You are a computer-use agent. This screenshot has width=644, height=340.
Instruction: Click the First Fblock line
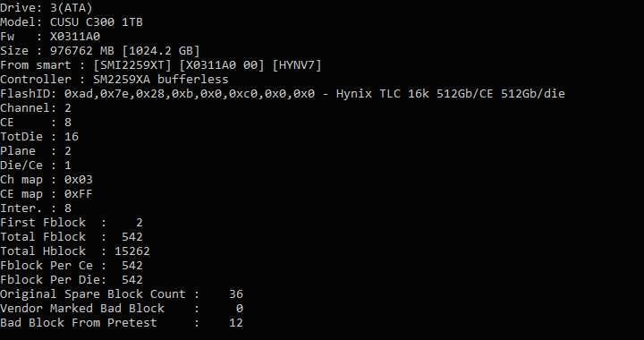pos(72,223)
